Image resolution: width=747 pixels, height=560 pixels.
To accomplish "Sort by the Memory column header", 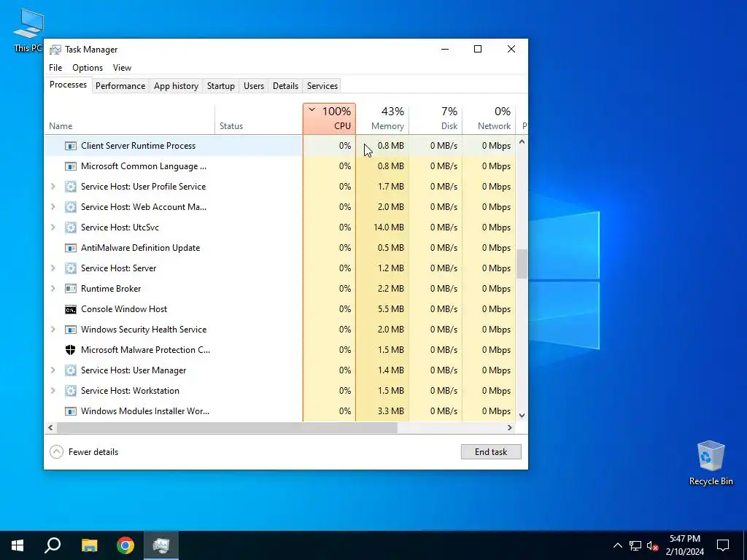I will coord(382,119).
